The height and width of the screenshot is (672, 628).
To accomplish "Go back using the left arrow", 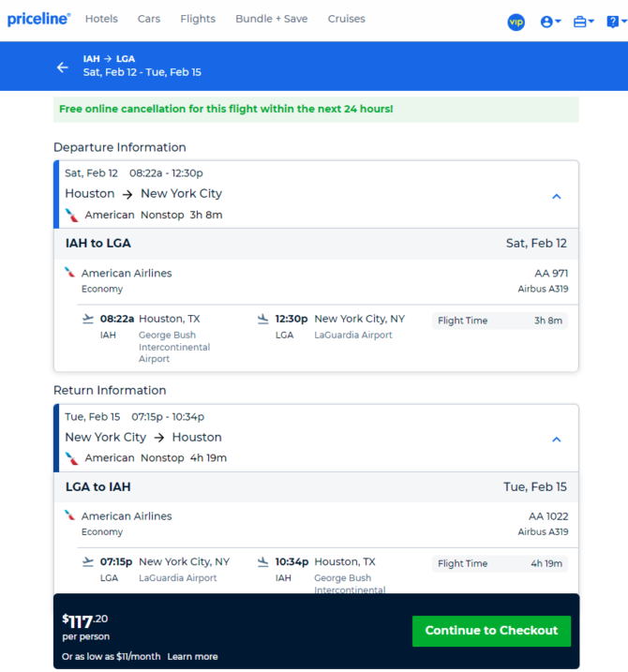I will click(x=63, y=67).
